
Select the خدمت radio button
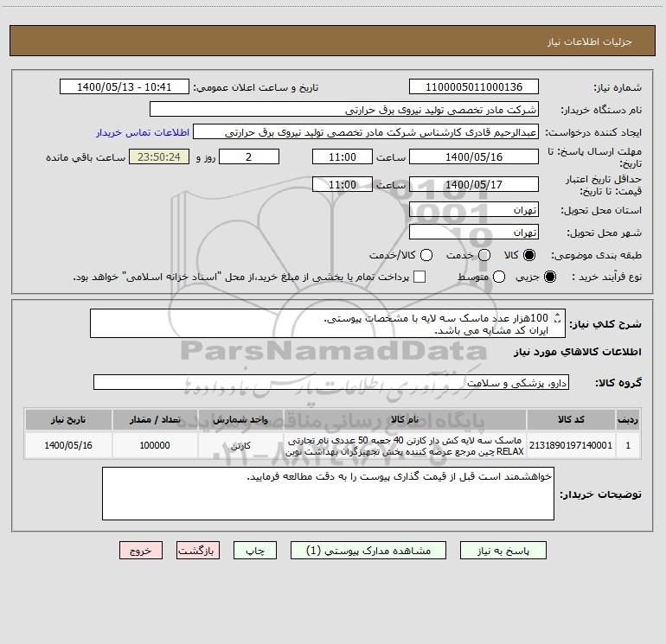coord(484,255)
